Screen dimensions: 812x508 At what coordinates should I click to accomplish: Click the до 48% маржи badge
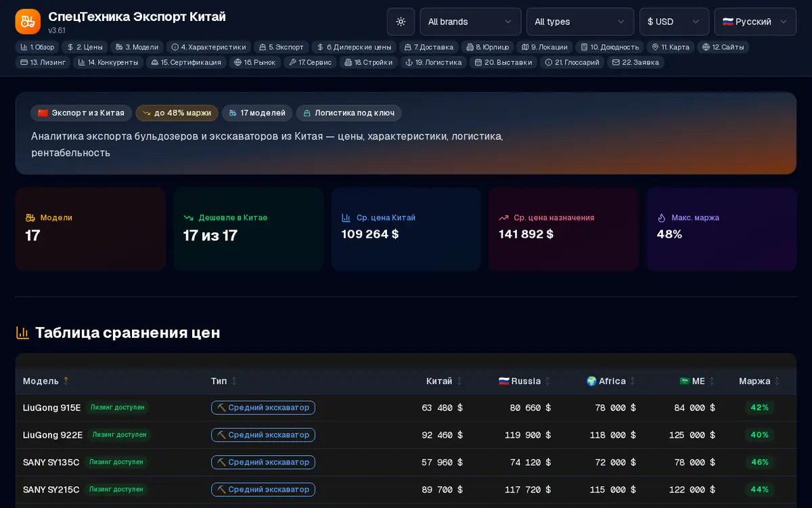(177, 113)
